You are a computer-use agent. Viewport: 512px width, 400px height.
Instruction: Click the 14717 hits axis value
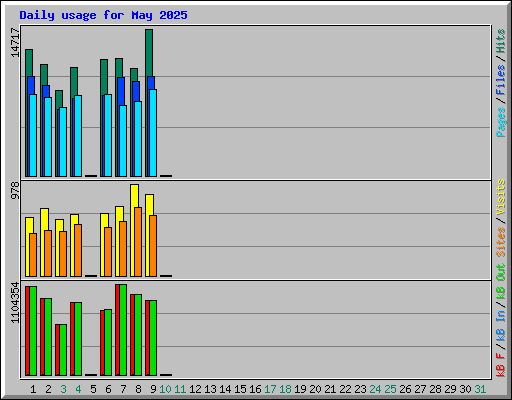pyautogui.click(x=15, y=43)
